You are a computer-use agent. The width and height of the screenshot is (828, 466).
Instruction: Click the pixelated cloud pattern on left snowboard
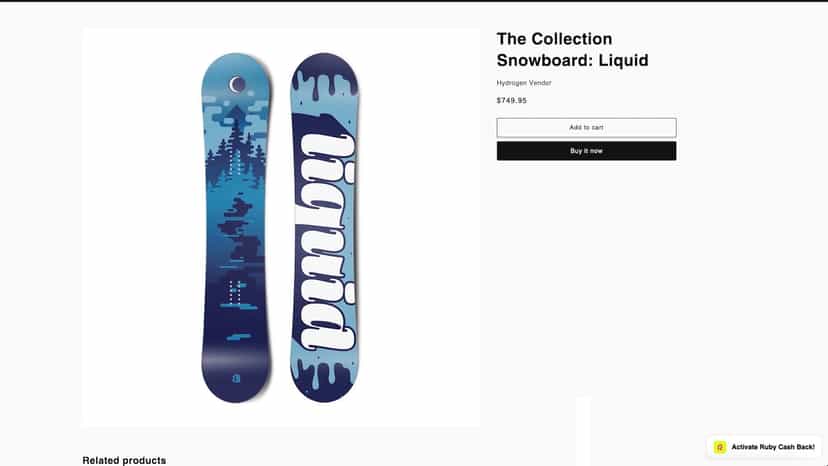236,112
